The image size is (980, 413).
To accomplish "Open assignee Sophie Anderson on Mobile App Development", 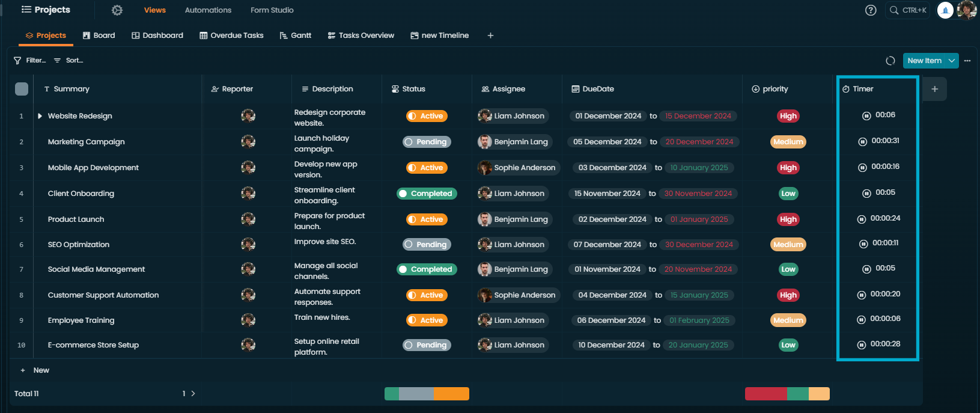I will [518, 168].
